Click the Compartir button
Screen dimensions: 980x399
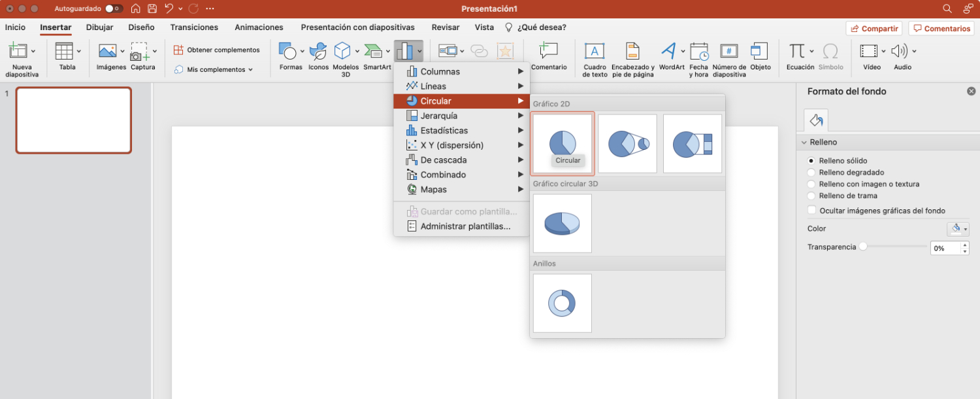[x=874, y=27]
